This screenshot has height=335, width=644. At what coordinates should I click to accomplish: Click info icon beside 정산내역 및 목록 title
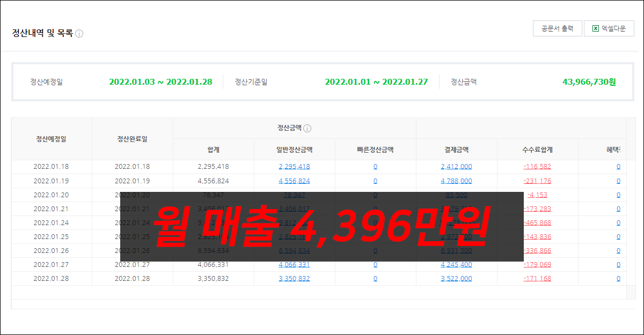pos(79,34)
